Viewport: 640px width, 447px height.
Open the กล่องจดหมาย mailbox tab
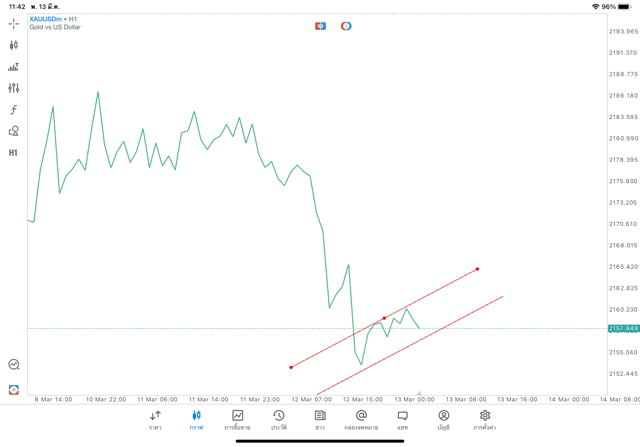[x=361, y=420]
